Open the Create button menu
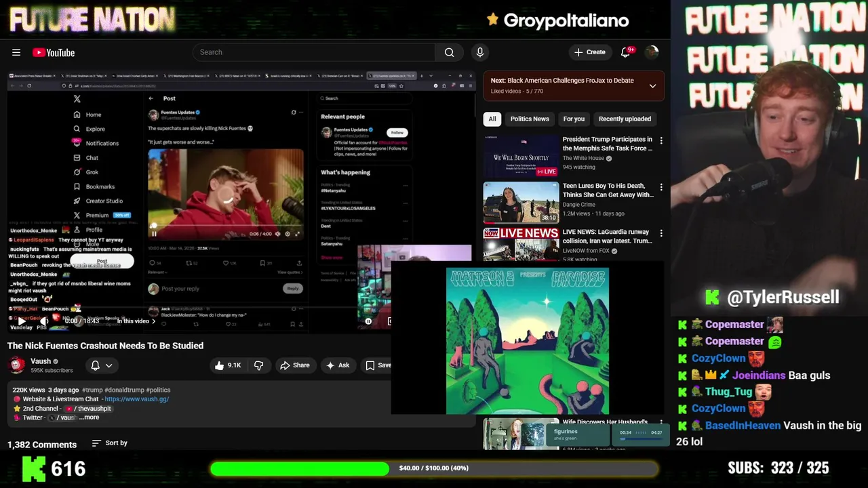This screenshot has height=488, width=868. click(589, 52)
